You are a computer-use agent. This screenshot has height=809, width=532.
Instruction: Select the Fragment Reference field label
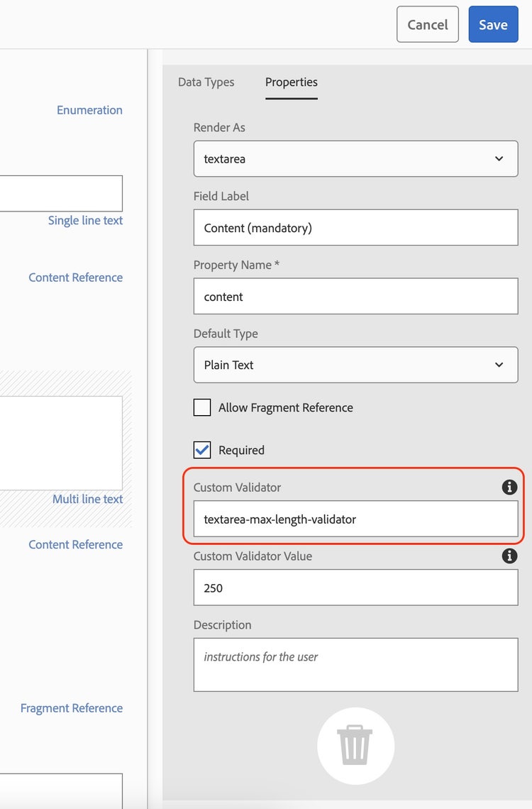click(x=71, y=708)
